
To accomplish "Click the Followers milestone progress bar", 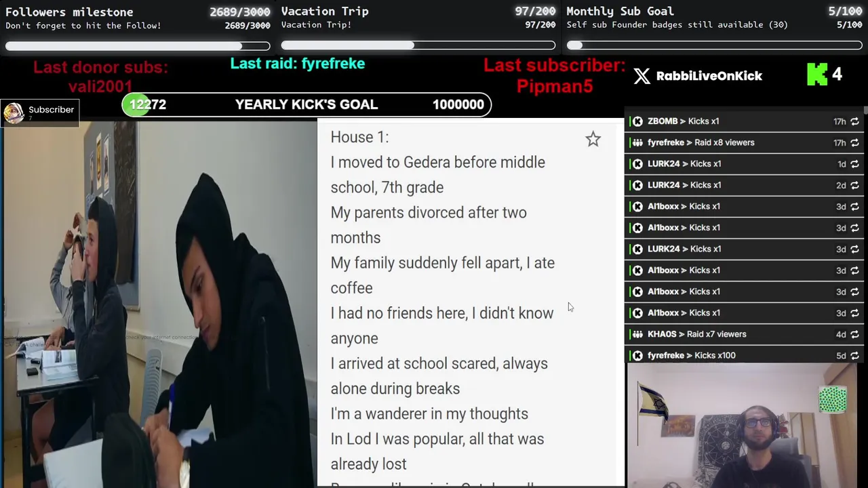I will (138, 46).
